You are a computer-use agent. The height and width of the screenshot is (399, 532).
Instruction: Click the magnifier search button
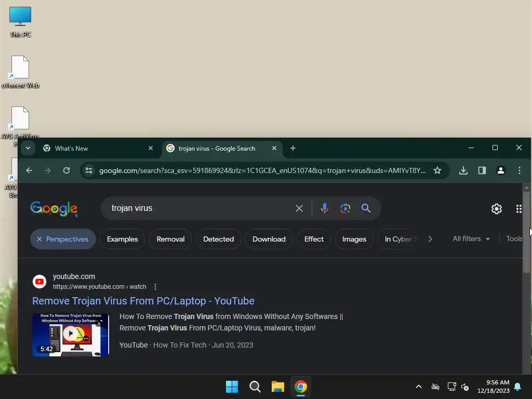point(366,208)
